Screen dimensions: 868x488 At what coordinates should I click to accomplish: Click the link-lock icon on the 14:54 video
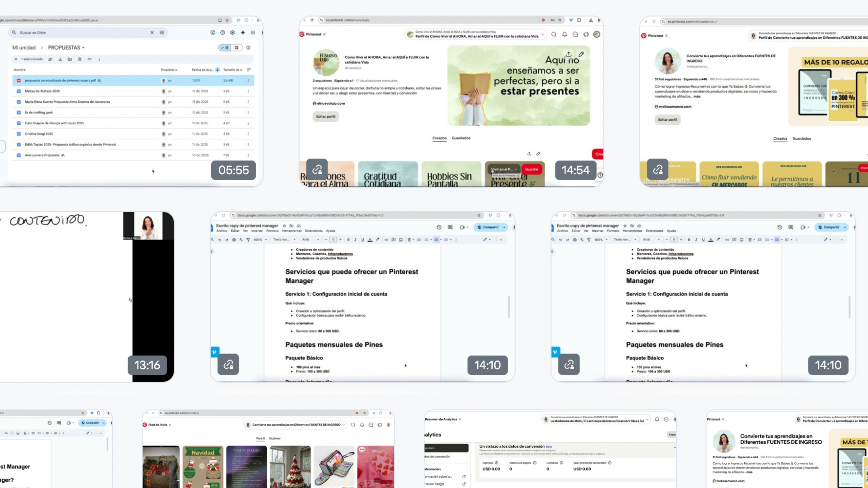[x=317, y=169]
